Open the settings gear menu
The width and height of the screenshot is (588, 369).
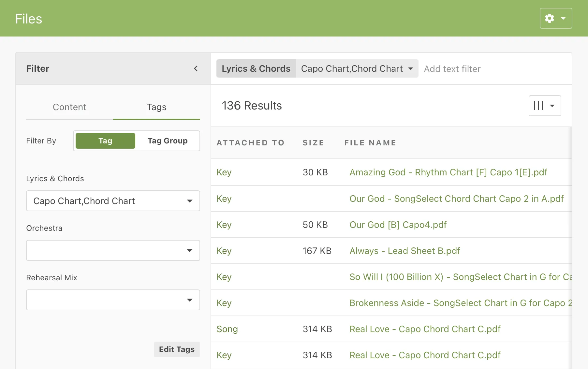[550, 18]
